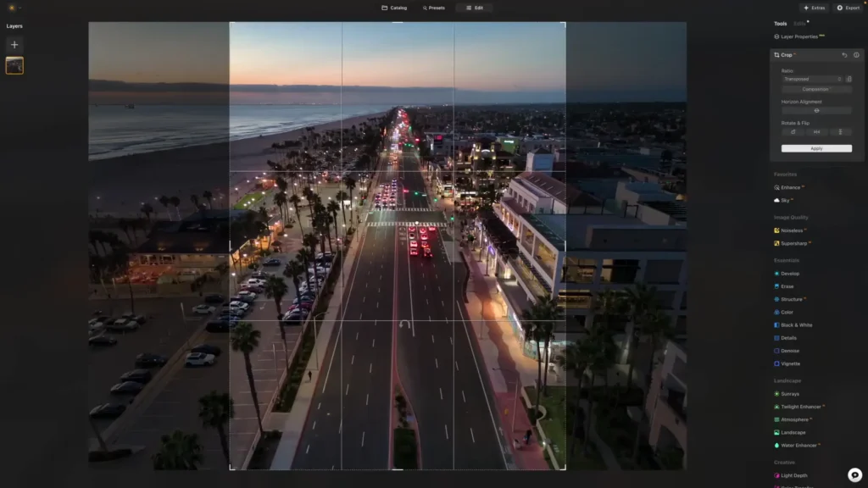
Task: Select the Supersharp tool
Action: click(797, 243)
